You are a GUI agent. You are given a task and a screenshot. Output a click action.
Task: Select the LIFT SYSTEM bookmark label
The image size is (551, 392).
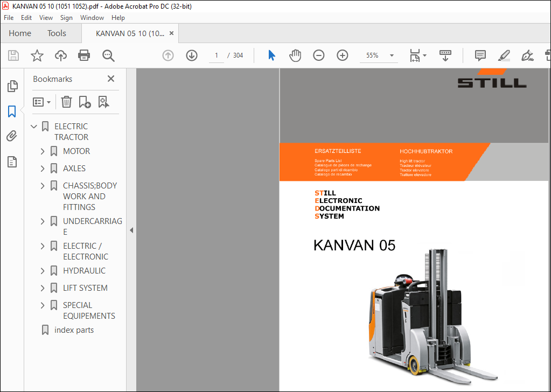86,288
